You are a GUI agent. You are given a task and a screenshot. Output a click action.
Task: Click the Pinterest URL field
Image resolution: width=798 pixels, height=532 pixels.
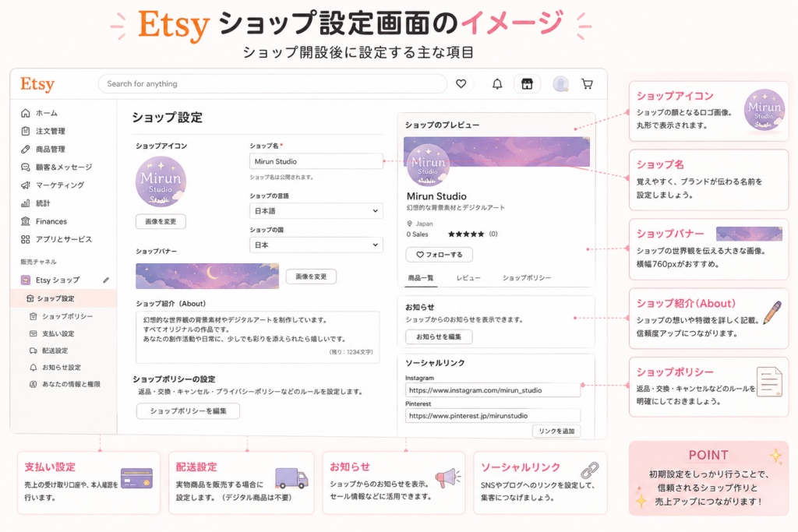(493, 415)
